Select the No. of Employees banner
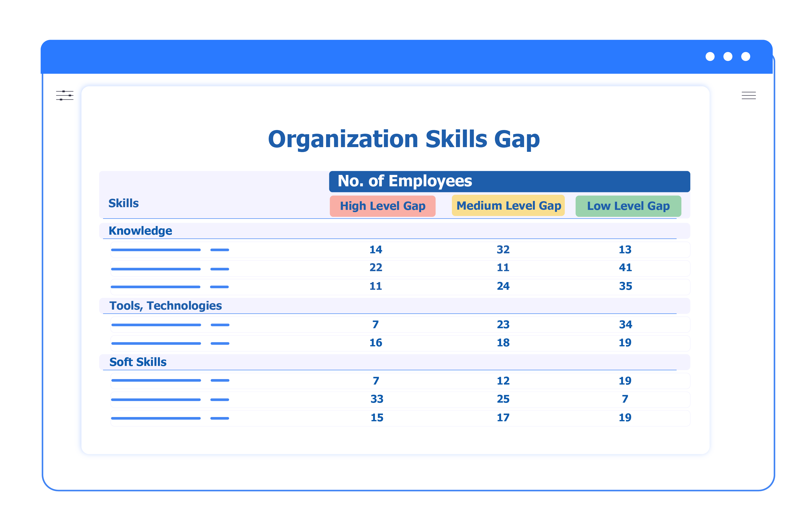Viewport: 812px width, 519px height. click(x=509, y=181)
